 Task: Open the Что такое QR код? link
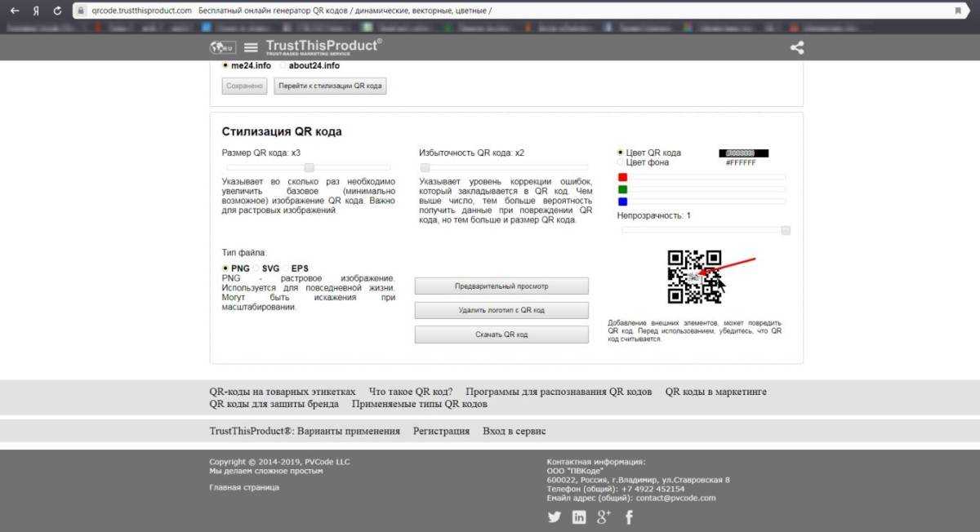(411, 392)
